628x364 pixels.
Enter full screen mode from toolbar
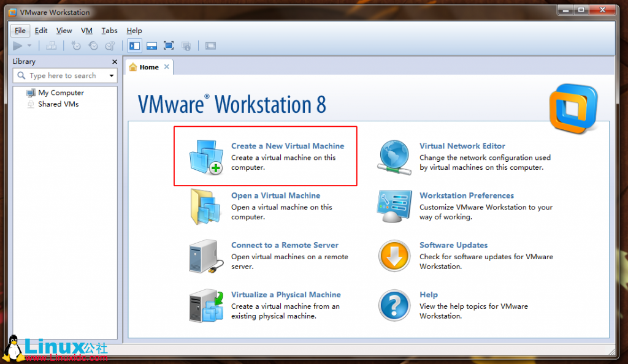(x=169, y=46)
